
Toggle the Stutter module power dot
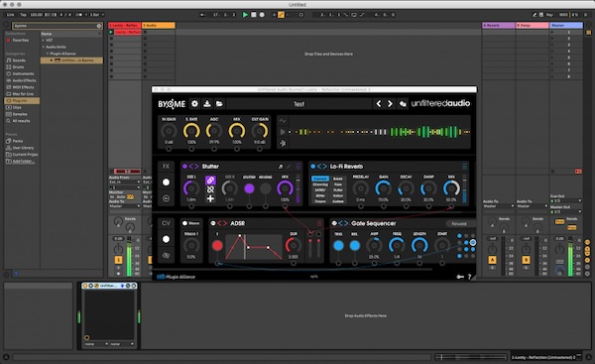pos(184,167)
